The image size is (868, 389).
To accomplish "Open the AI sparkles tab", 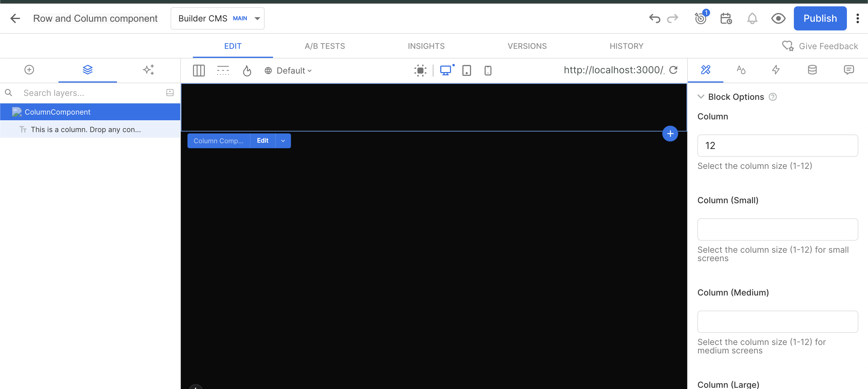I will coord(148,70).
